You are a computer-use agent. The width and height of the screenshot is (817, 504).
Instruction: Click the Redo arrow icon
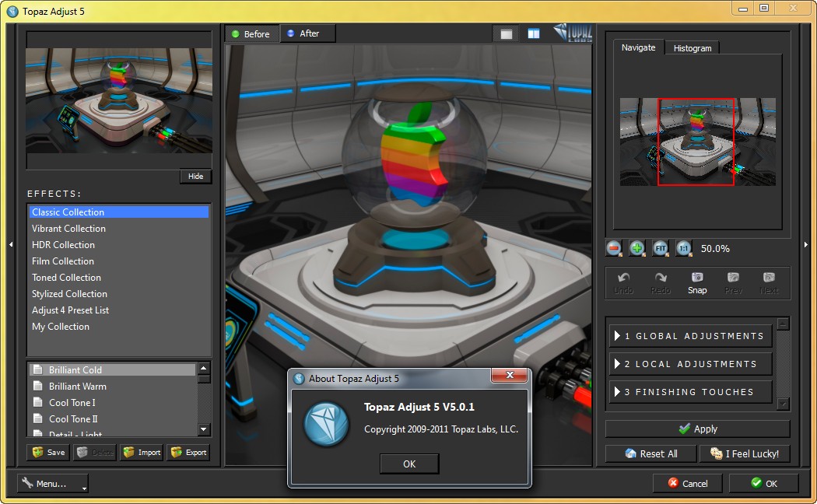[661, 278]
